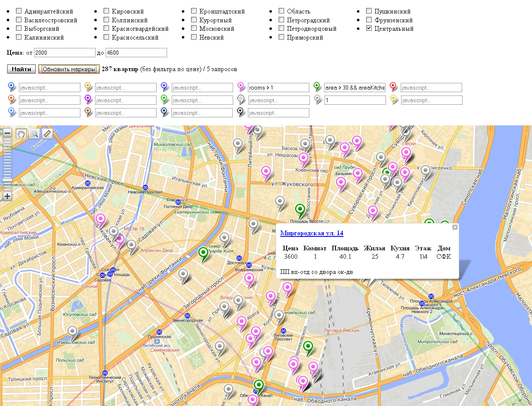Select the hand pan tool on the map

pos(21,134)
